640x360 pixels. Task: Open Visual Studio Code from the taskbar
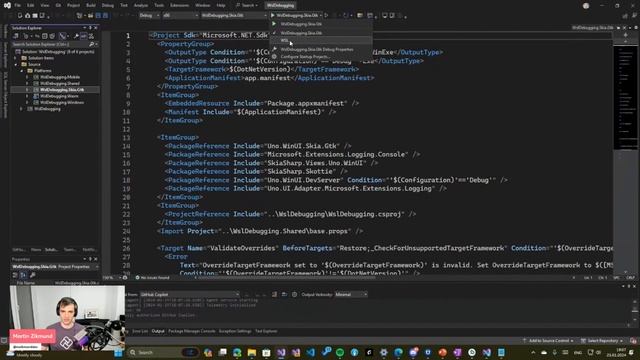pyautogui.click(x=311, y=353)
